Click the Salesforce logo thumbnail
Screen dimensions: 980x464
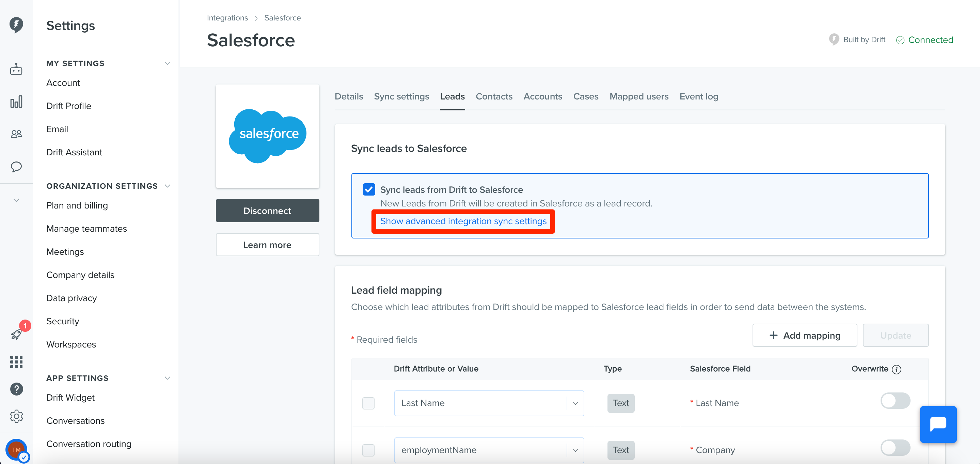tap(267, 136)
